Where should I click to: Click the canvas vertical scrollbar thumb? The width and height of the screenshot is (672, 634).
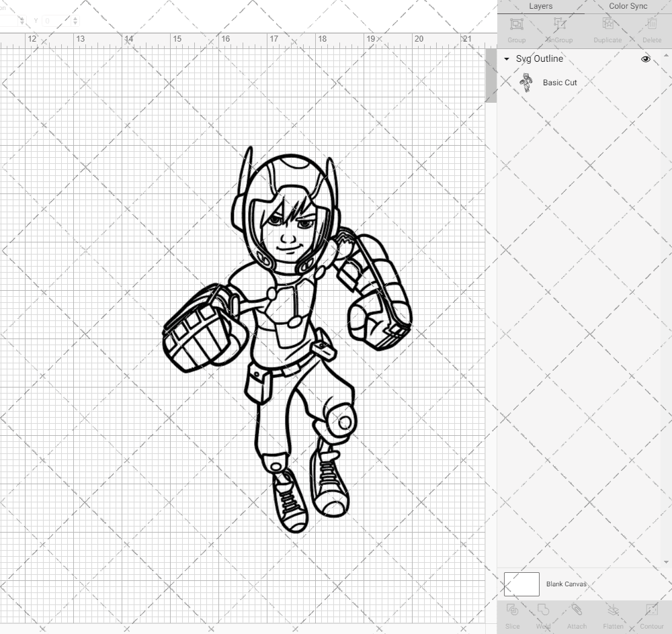[491, 75]
